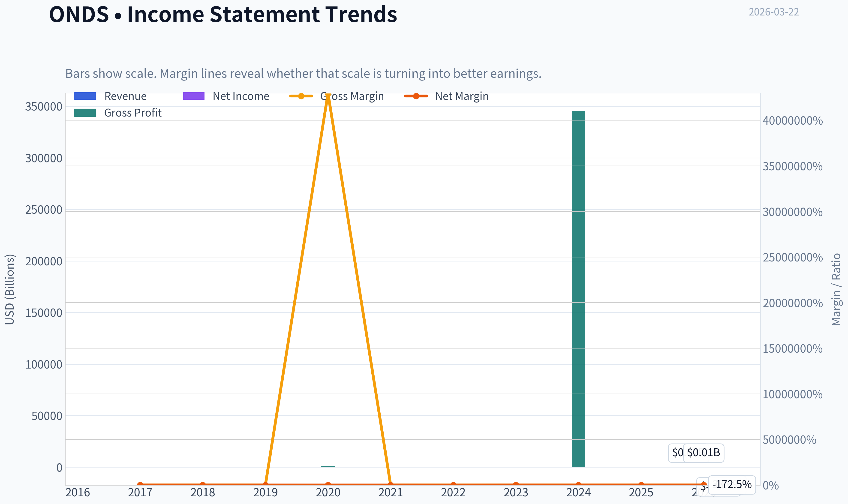Click the small 2020 Gross Profit bar
848x504 pixels.
point(328,467)
